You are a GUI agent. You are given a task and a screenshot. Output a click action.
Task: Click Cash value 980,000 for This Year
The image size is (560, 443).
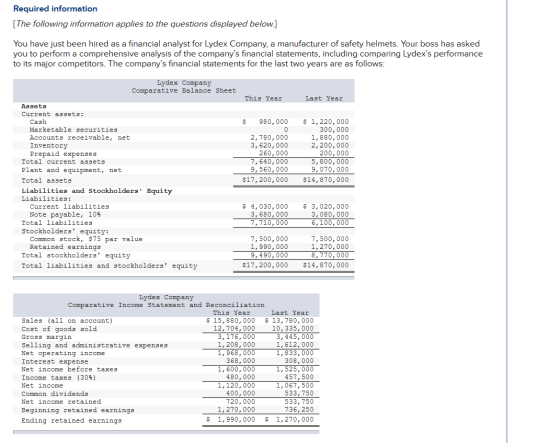274,121
